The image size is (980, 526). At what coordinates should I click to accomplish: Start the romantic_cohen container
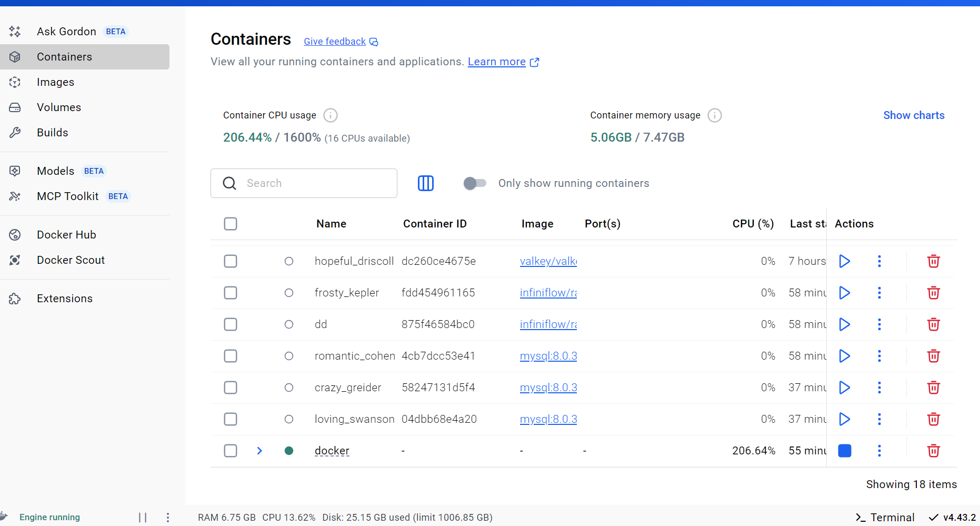844,356
